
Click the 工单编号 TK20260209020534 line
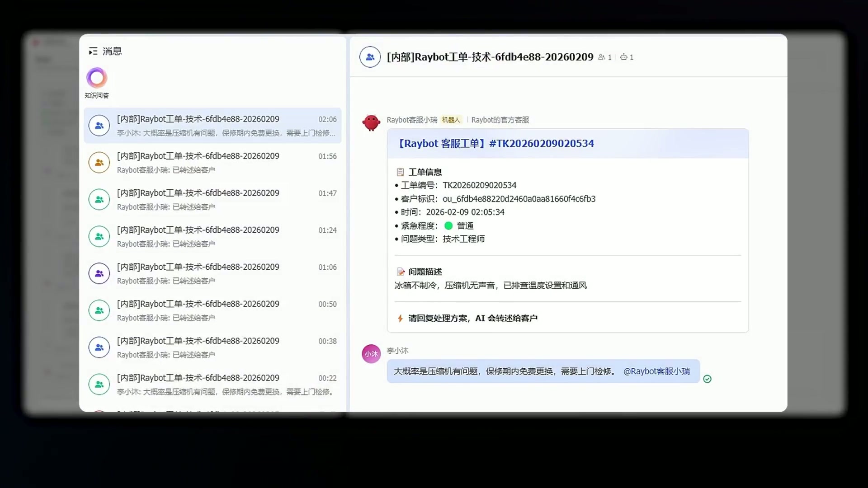point(456,185)
